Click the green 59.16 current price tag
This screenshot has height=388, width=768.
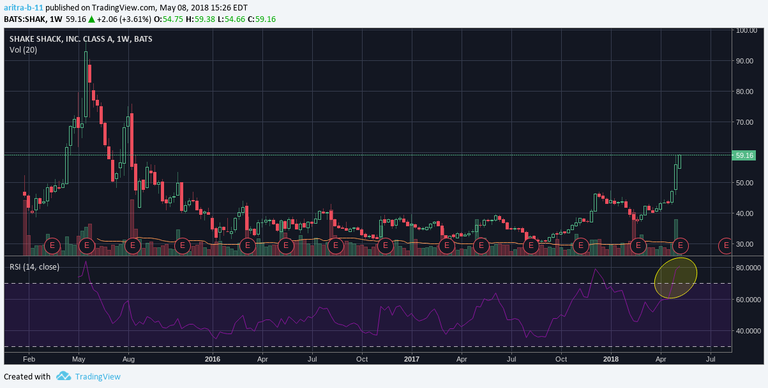click(x=743, y=155)
